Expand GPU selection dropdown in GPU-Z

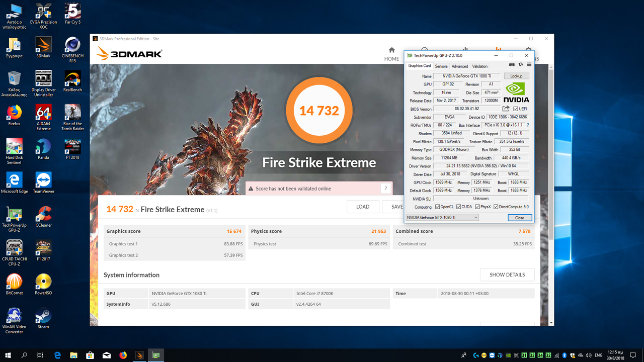tap(442, 217)
